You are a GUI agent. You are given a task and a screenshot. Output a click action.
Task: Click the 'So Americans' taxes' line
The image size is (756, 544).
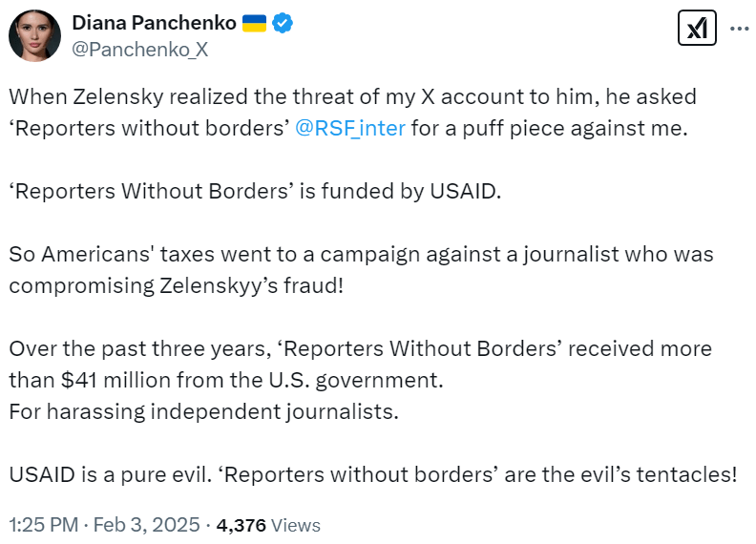coord(361,255)
